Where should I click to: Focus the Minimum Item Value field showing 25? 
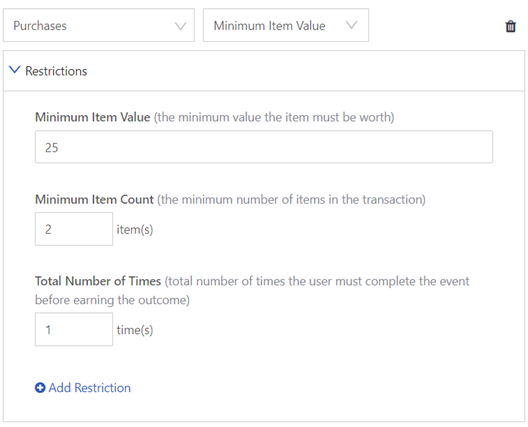[264, 147]
